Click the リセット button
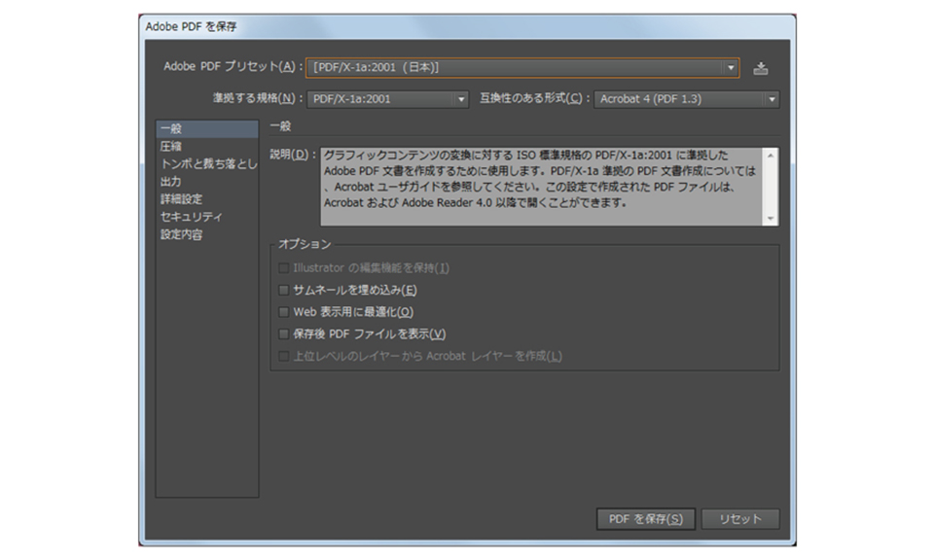Screen dimensions: 934x560 coord(740,519)
